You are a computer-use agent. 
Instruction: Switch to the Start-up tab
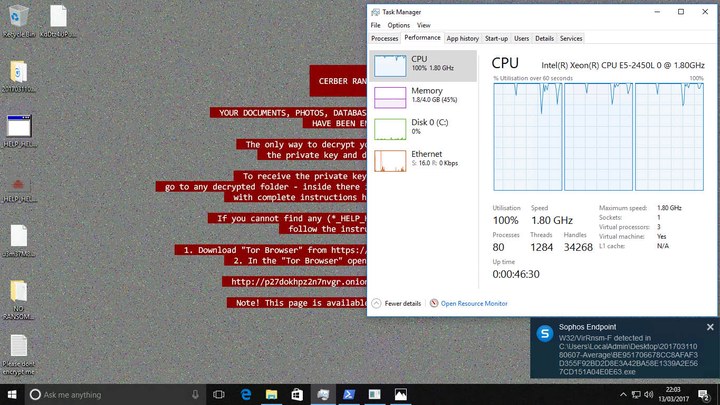pos(496,39)
